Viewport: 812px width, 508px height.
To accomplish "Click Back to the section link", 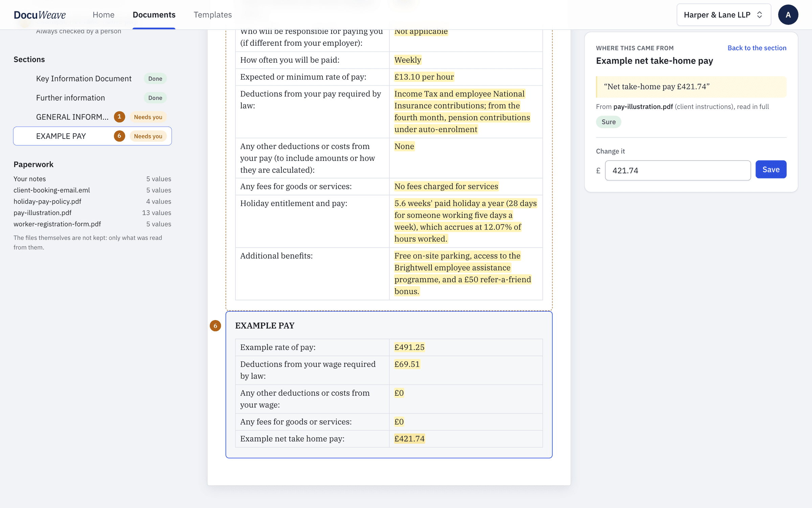I will 757,48.
